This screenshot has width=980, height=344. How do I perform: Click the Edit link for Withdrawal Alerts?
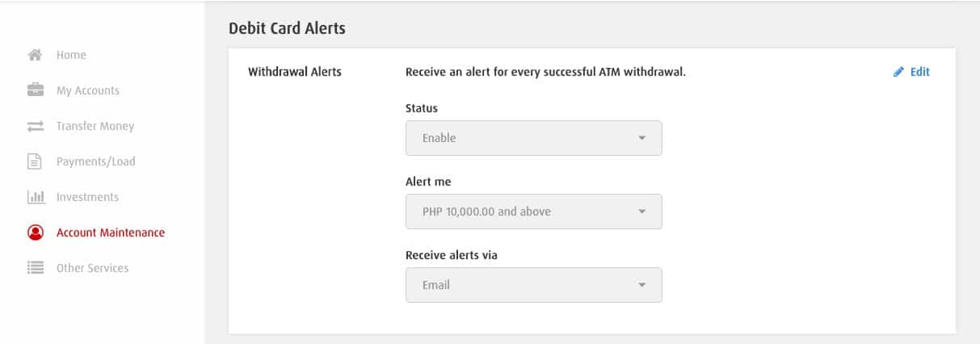coord(919,72)
